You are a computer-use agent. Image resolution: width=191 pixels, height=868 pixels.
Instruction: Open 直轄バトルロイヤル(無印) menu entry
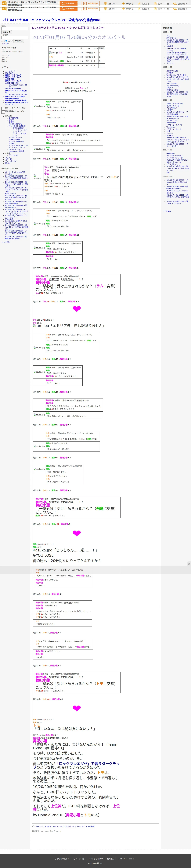click(14, 96)
